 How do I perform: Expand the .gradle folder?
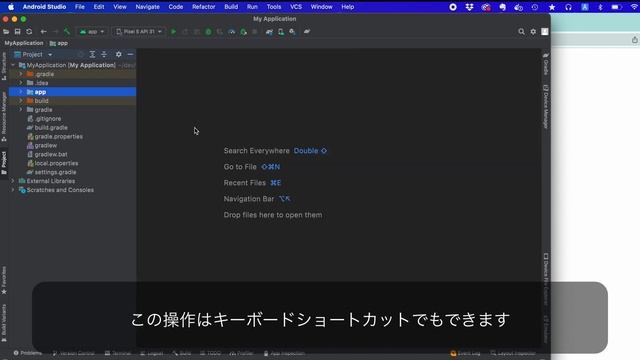(21, 74)
